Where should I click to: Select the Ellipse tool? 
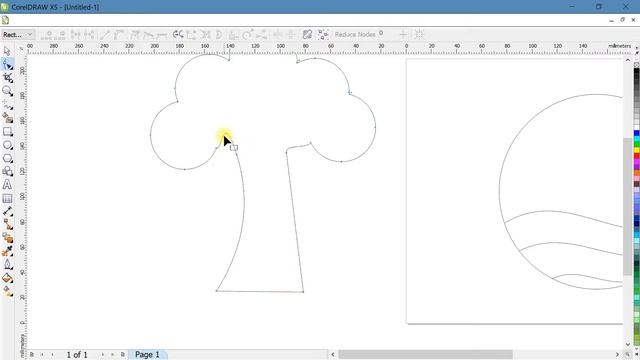7,145
